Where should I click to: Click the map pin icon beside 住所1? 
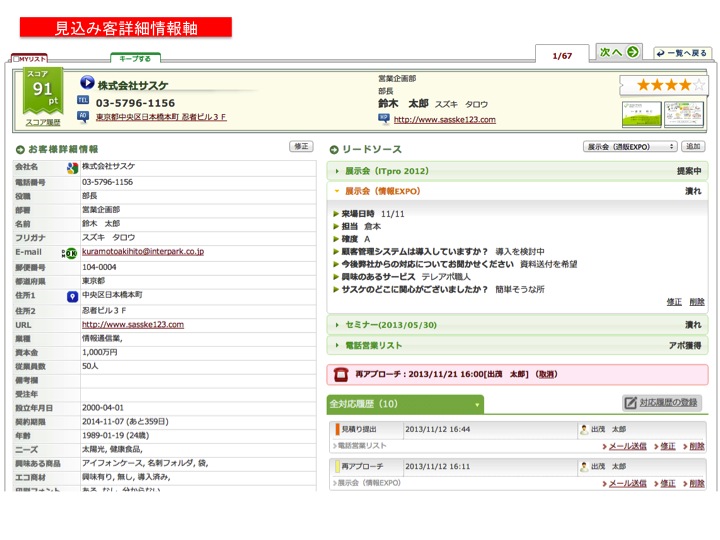click(72, 297)
